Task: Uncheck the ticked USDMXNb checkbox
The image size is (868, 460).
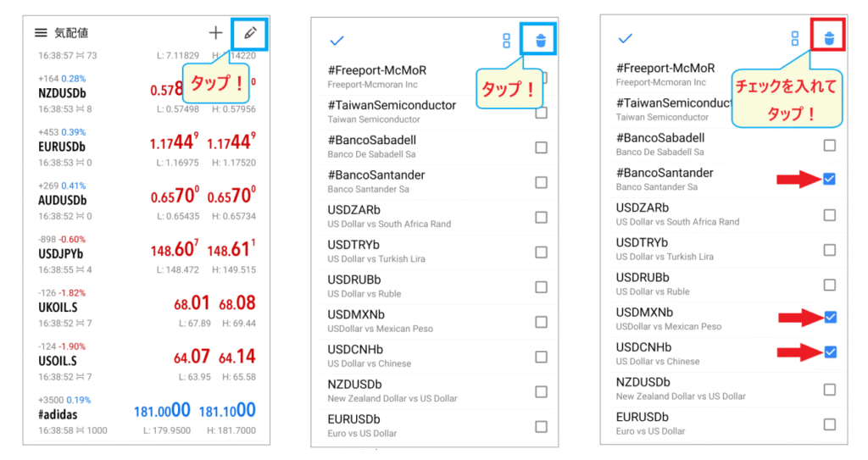Action: (x=830, y=318)
